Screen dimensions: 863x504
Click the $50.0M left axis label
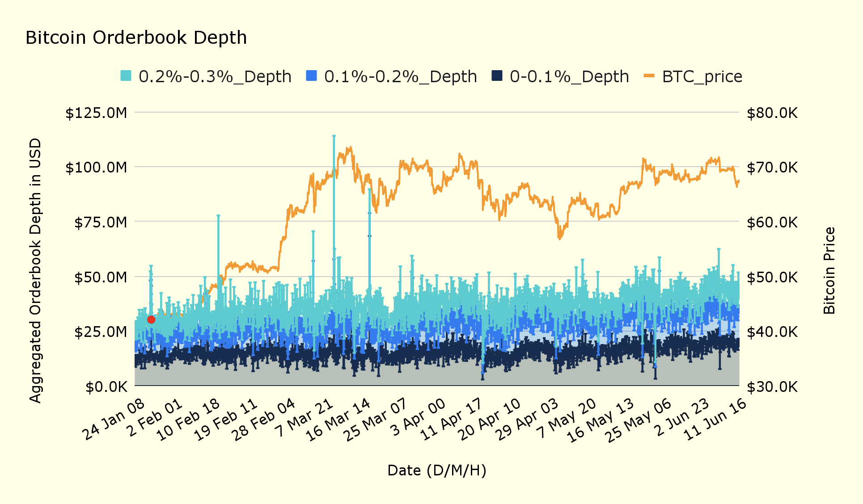[101, 277]
